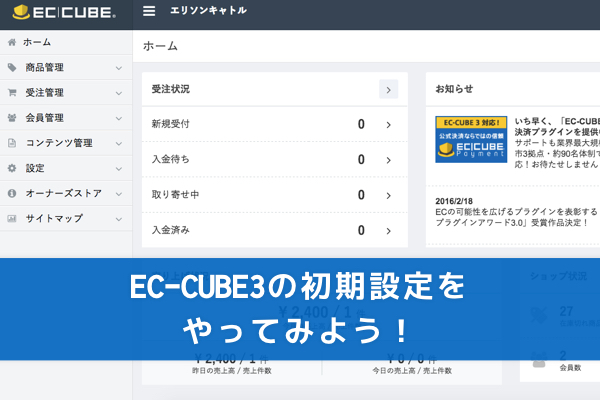The image size is (600, 400).
Task: Expand the 受注管理 chevron
Action: 119,93
